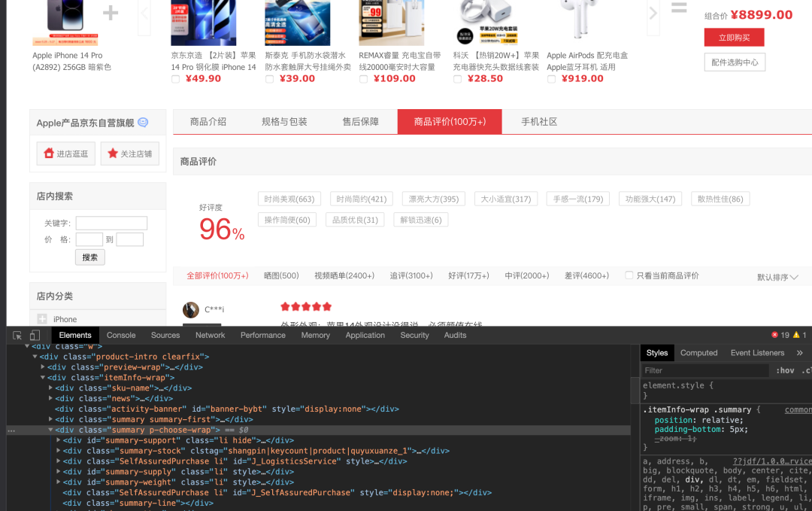Open the 规格与包装 tab
812x511 pixels.
284,122
